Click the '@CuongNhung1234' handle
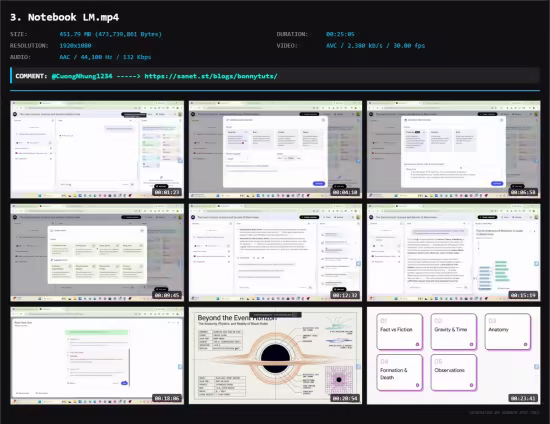Image resolution: width=550 pixels, height=424 pixels. pyautogui.click(x=82, y=76)
